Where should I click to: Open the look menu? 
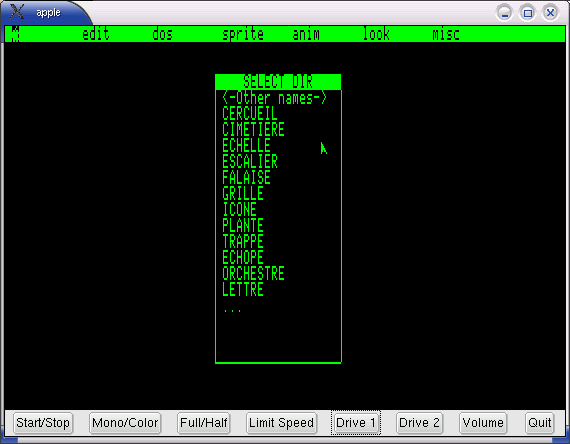(x=376, y=34)
